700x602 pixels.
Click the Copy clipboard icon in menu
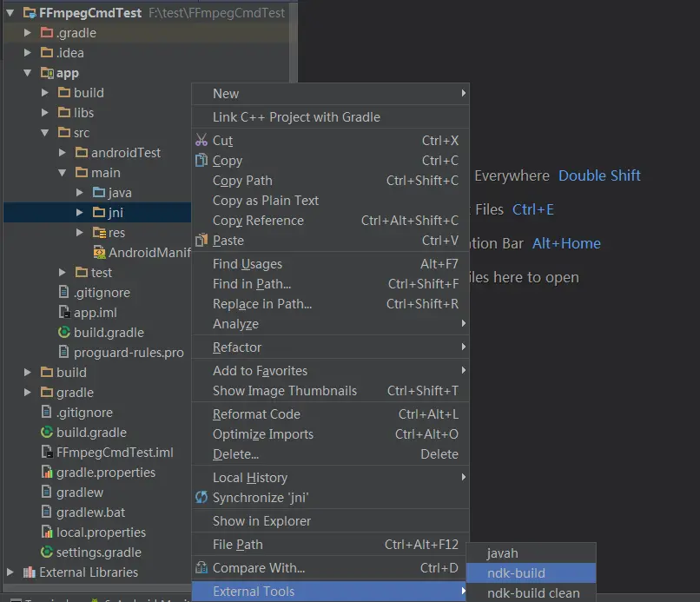(201, 161)
